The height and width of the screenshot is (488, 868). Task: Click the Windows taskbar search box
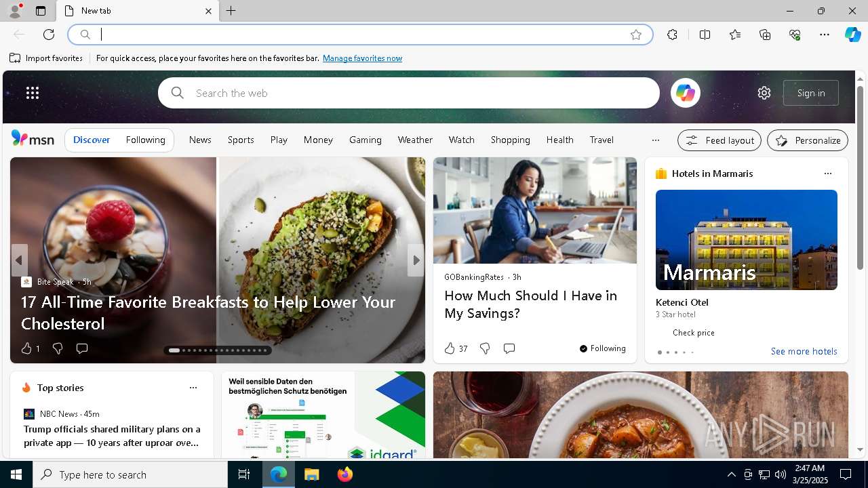[x=130, y=474]
